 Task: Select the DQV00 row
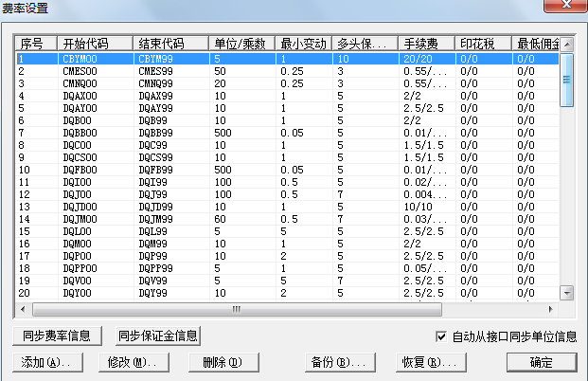287,281
